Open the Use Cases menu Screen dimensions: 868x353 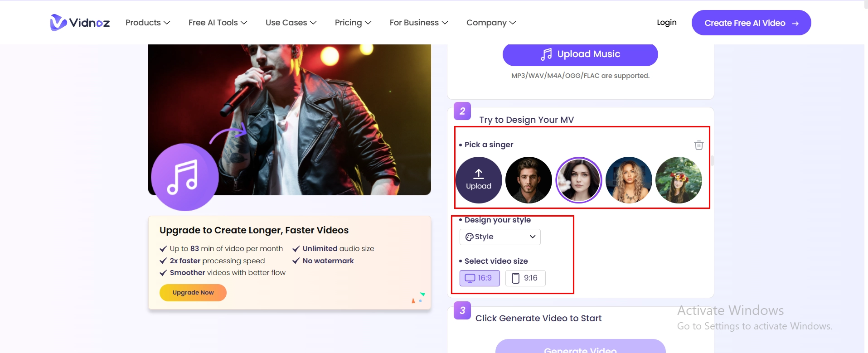coord(291,23)
